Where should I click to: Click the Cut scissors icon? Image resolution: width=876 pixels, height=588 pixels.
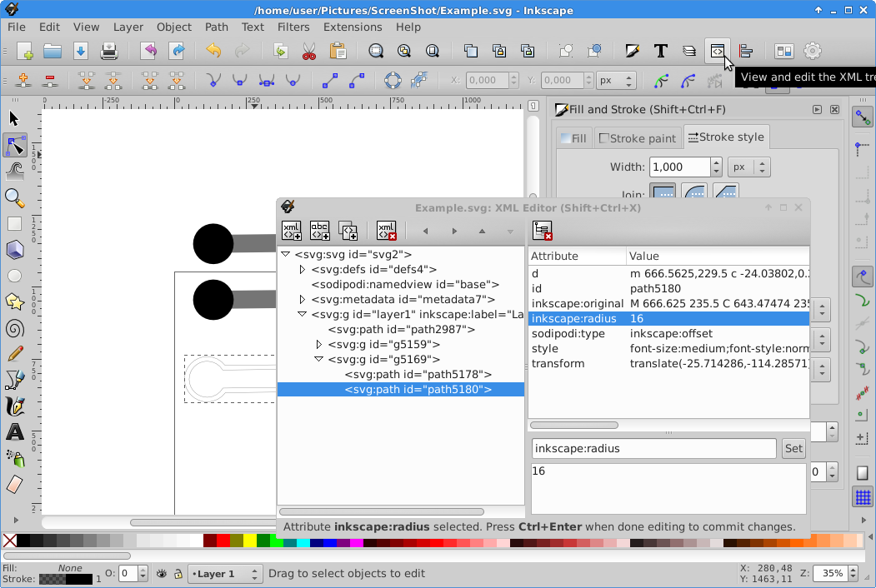[309, 51]
